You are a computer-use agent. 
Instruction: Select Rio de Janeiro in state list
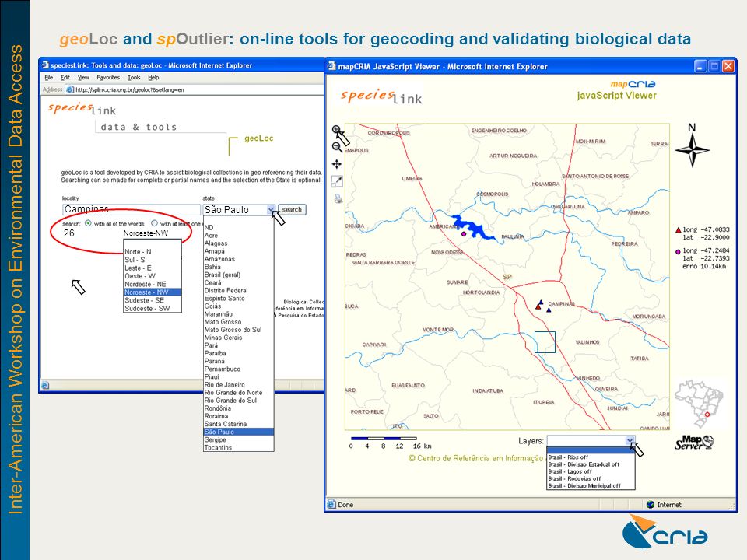pyautogui.click(x=238, y=385)
